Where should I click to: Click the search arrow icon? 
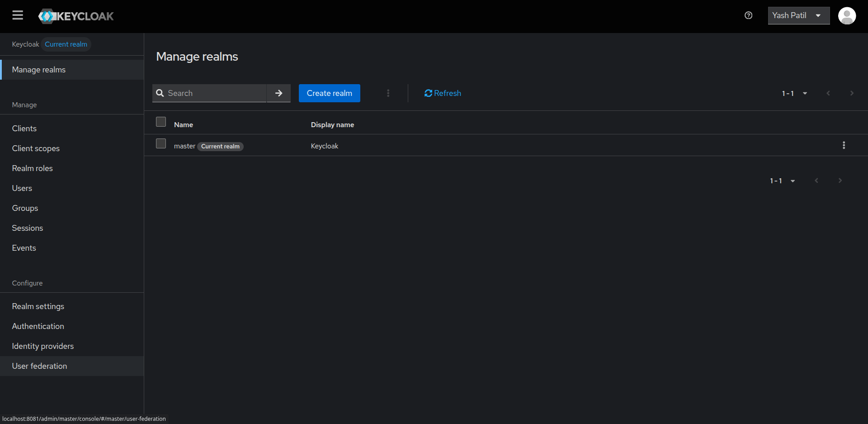point(278,93)
